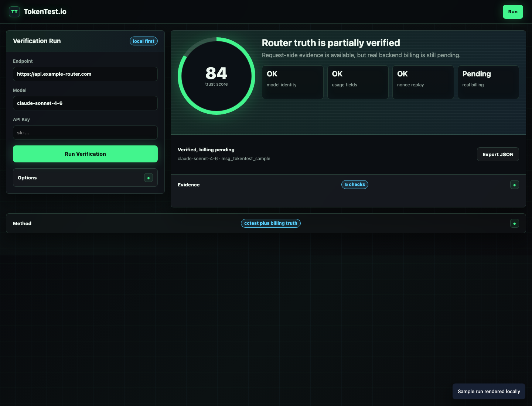532x406 pixels.
Task: Click the Method section label
Action: (22, 224)
